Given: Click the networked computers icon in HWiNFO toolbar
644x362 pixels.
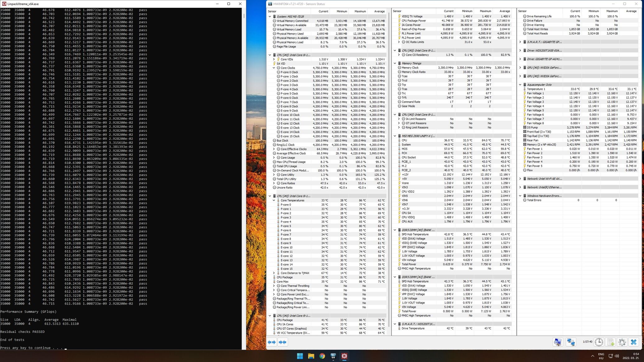Looking at the screenshot, I should pos(571,342).
